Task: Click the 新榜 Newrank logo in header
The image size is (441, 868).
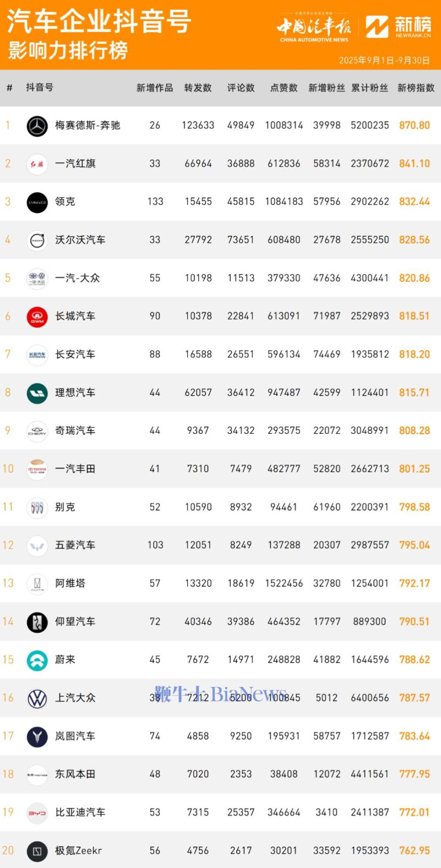Action: 399,26
